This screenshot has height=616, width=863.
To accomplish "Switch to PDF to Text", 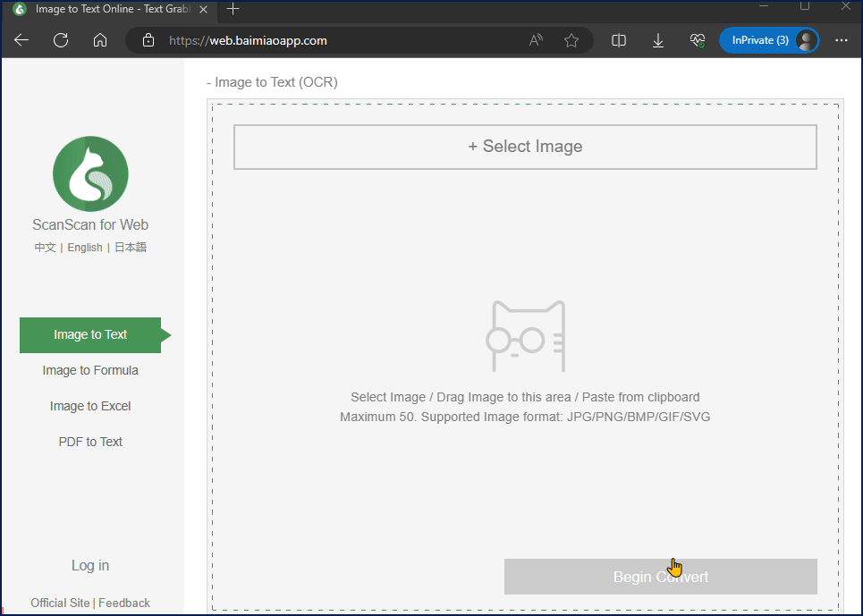I will pyautogui.click(x=90, y=442).
